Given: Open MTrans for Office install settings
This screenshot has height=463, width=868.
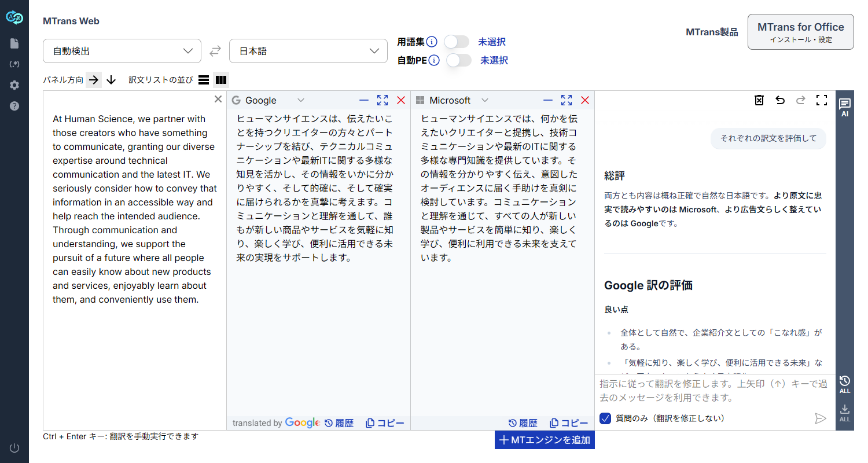Looking at the screenshot, I should point(800,32).
